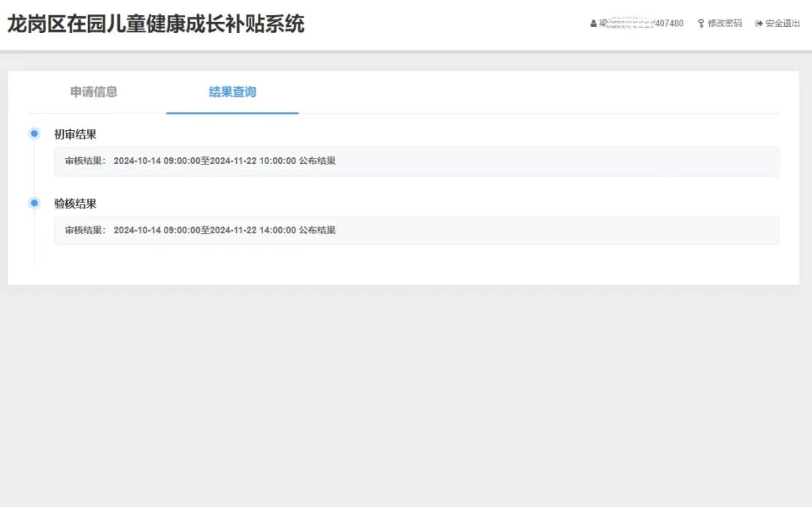Click the key icon next to 修改密码
812x507 pixels.
coord(701,24)
